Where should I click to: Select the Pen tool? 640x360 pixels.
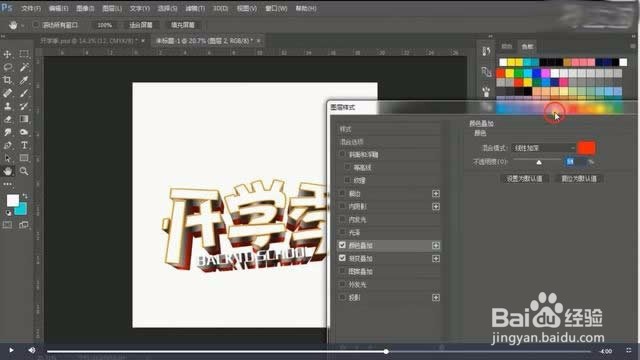[x=7, y=145]
